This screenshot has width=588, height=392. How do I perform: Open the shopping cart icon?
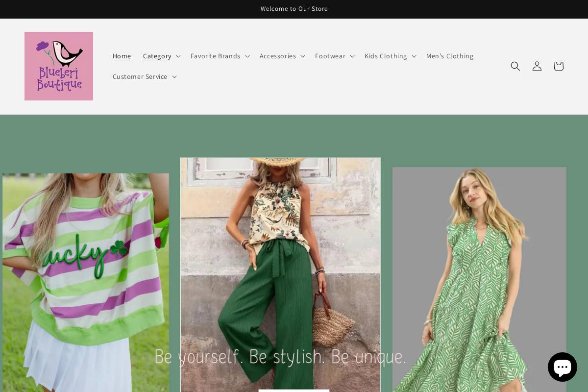(559, 66)
